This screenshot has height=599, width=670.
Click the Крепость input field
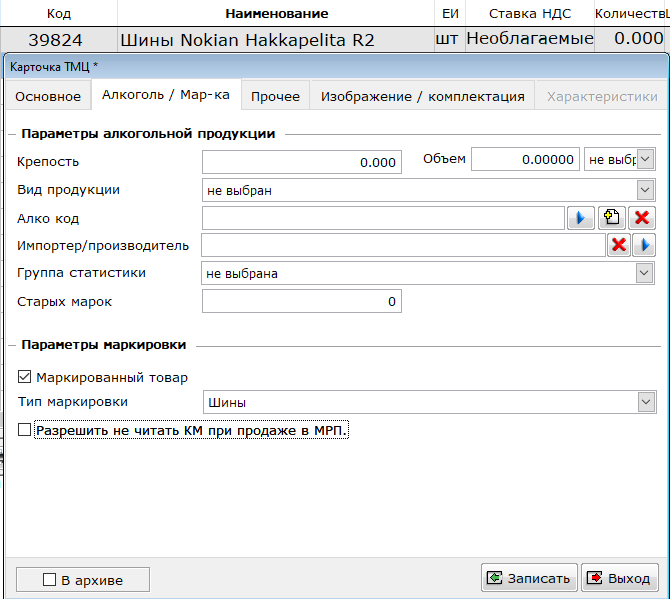click(302, 162)
